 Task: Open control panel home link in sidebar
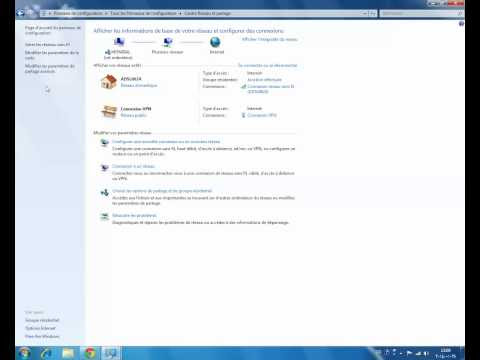[x=53, y=30]
